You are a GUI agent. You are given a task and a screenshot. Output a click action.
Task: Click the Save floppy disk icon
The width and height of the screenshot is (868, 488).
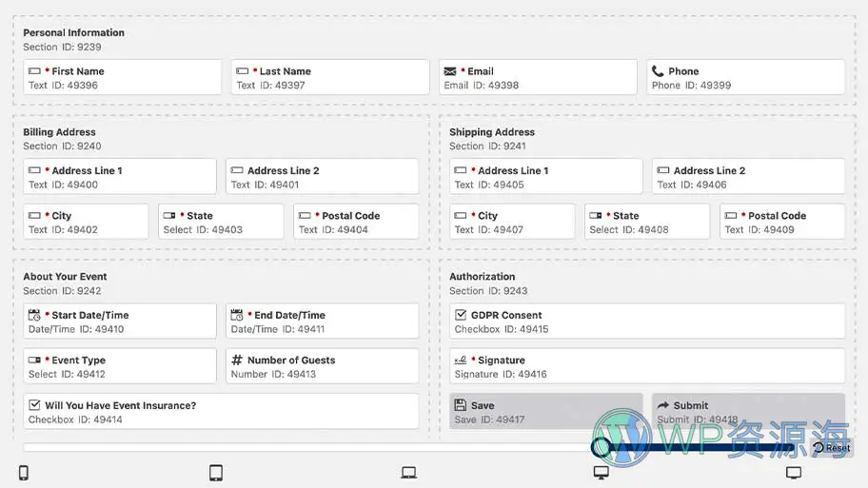461,405
